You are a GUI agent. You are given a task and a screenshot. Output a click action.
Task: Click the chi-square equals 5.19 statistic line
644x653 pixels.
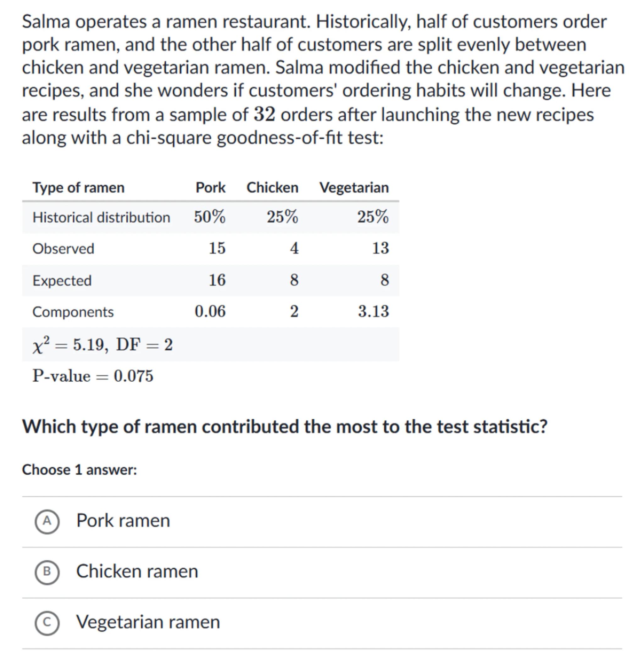pos(103,345)
